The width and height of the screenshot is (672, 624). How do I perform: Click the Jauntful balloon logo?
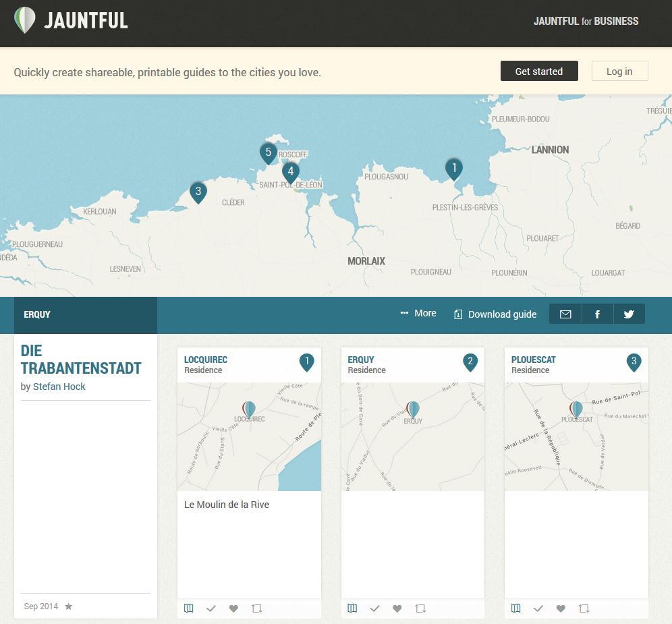coord(25,20)
